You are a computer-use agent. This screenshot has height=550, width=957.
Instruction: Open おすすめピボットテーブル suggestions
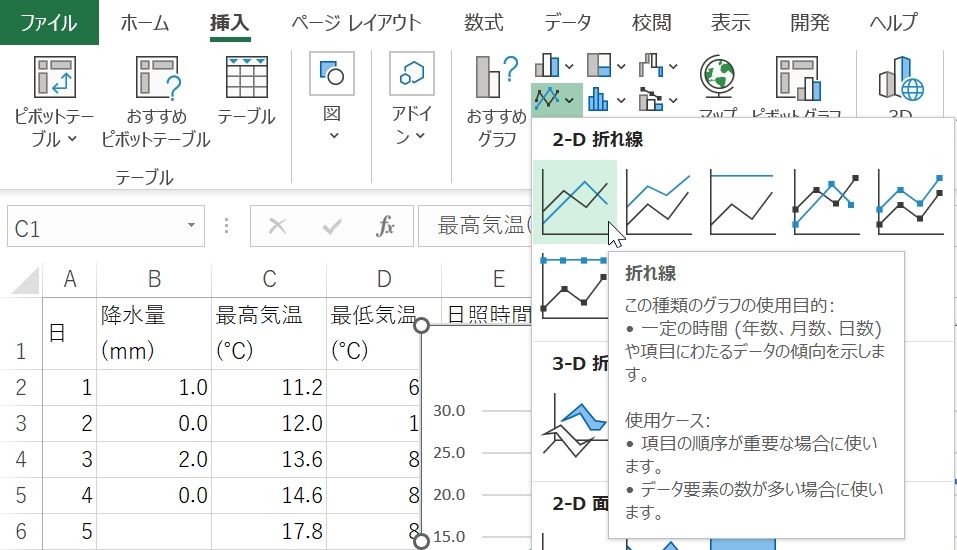pyautogui.click(x=156, y=101)
